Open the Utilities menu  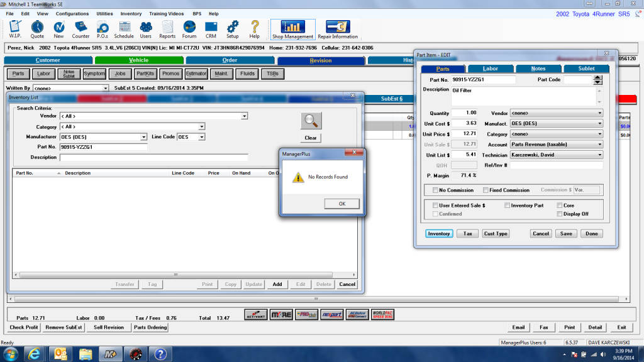point(104,14)
